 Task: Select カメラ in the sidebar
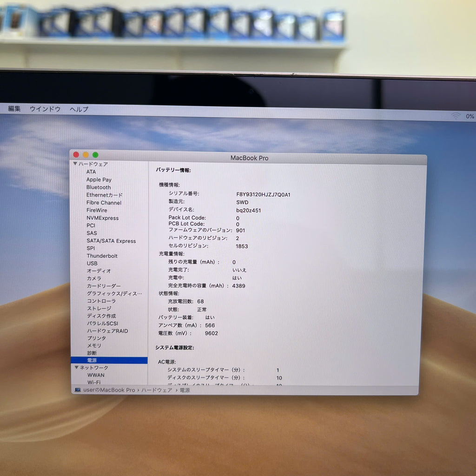point(94,278)
